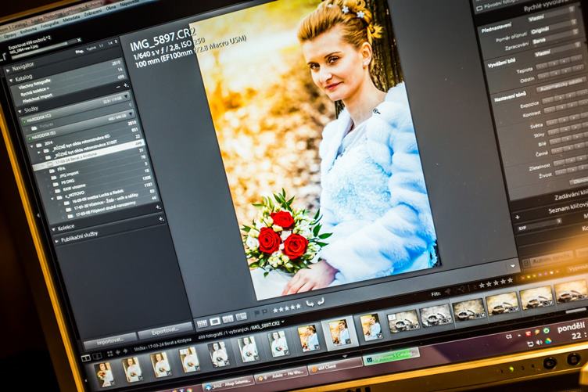This screenshot has height=392, width=588.
Task: Click Automatický odstín button
Action: [561, 85]
